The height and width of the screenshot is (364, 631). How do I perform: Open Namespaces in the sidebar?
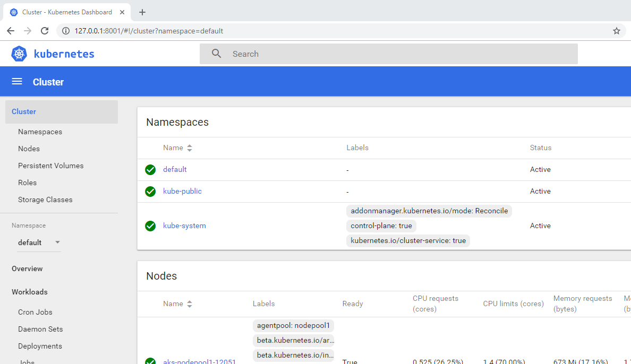(x=40, y=132)
